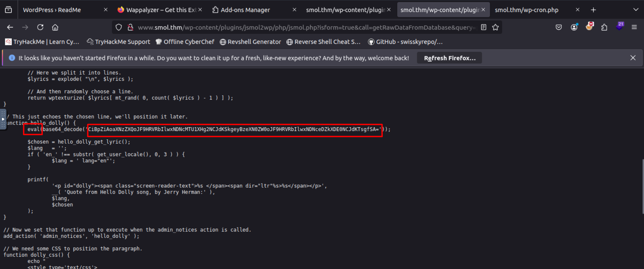Switch to WordPress ReadMe tab
The image size is (644, 269).
(x=52, y=10)
